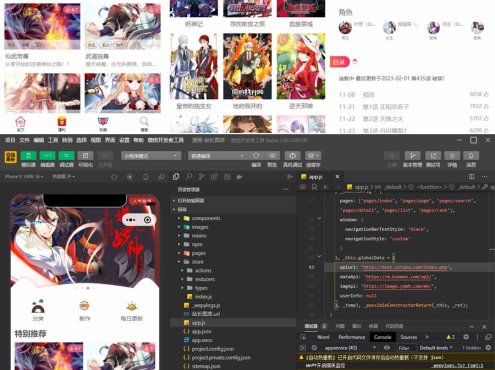
Task: Click the console Filter input field
Action: tap(405, 348)
